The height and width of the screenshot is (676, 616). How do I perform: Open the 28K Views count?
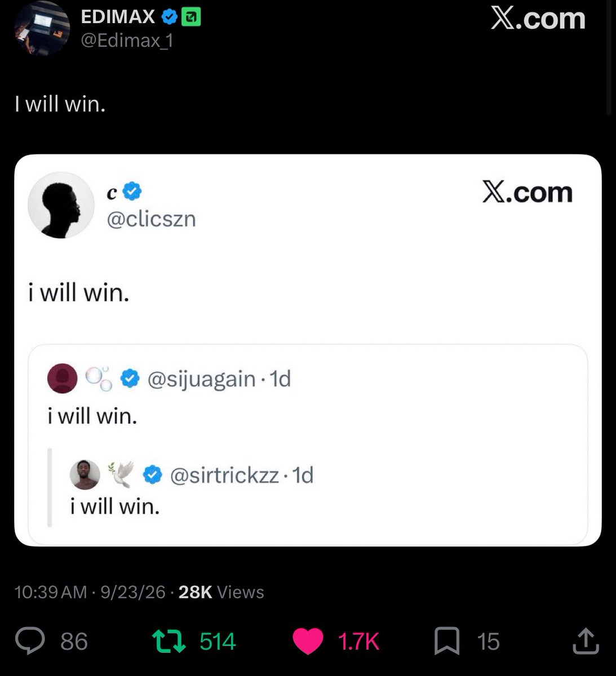click(221, 592)
